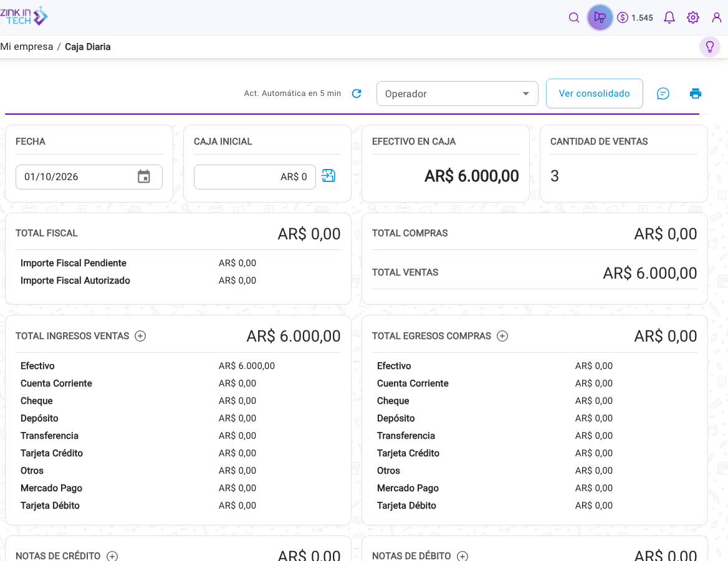Image resolution: width=728 pixels, height=561 pixels.
Task: Click Depósito under Total Egresos Compras
Action: (396, 418)
